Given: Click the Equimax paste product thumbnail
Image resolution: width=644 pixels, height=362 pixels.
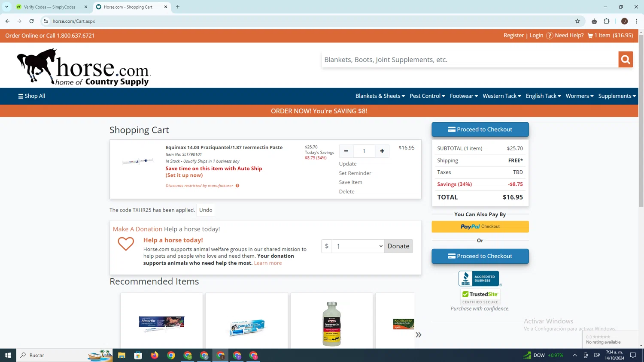Looking at the screenshot, I should coord(137,161).
